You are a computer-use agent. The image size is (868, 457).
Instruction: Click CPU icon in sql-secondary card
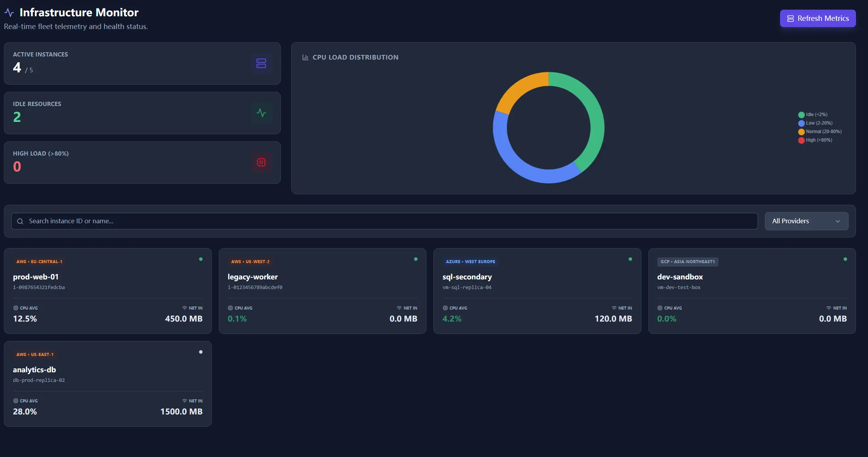(x=445, y=308)
